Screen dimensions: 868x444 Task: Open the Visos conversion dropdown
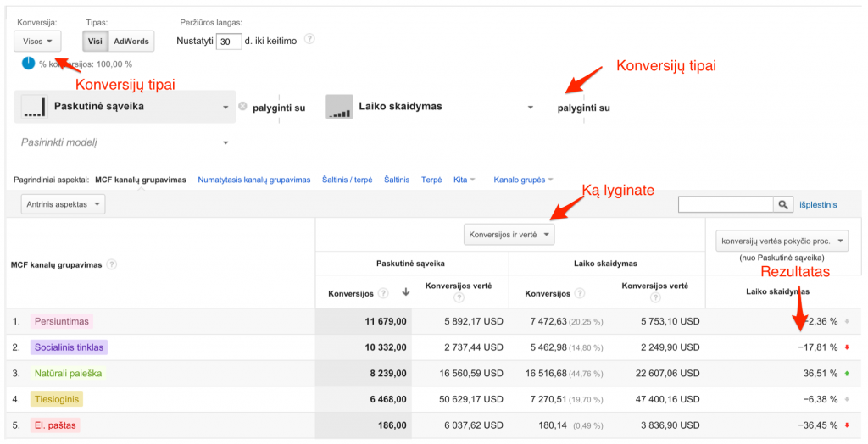[x=36, y=41]
